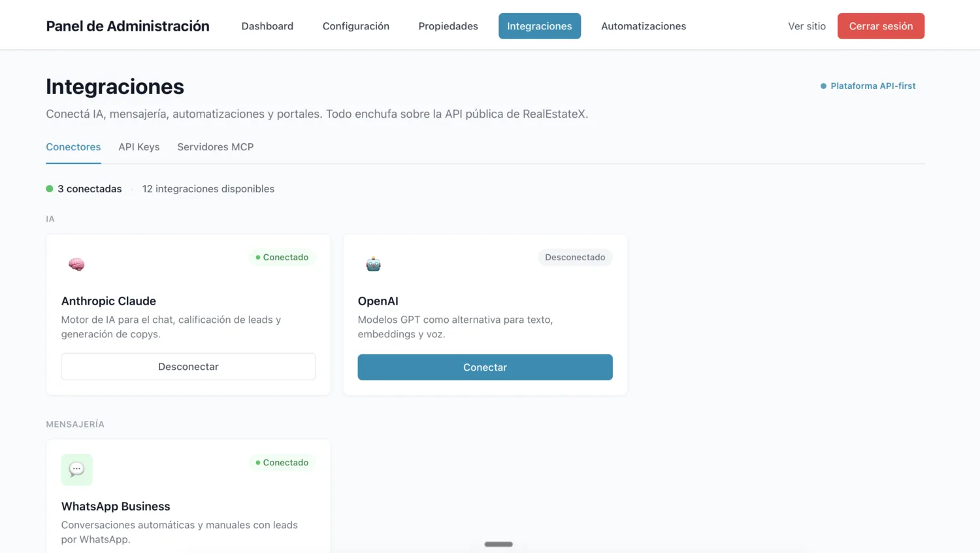This screenshot has width=980, height=553.
Task: Select the Integraciones nav item
Action: click(x=539, y=26)
